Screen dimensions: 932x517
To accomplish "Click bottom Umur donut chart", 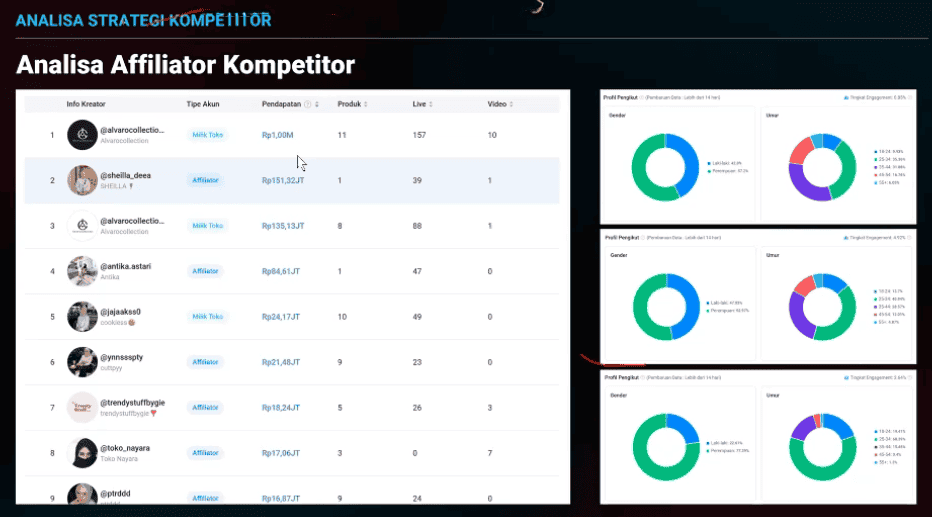I will pyautogui.click(x=822, y=447).
